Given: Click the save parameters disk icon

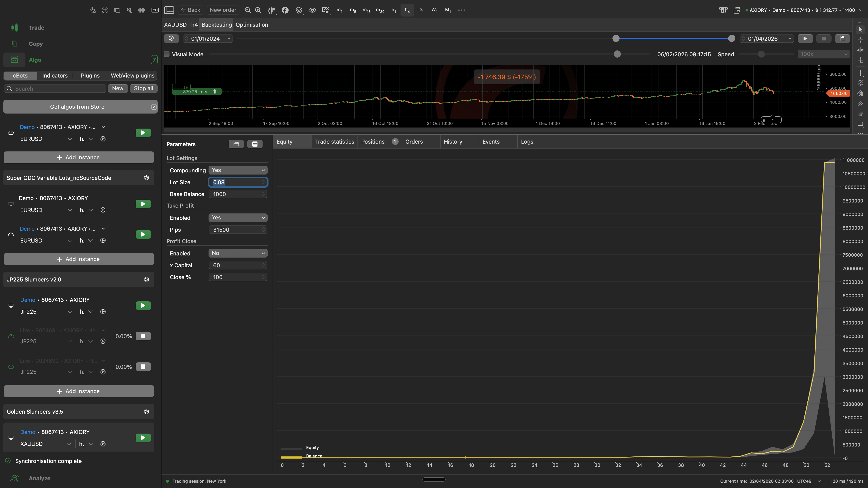Looking at the screenshot, I should [x=255, y=144].
